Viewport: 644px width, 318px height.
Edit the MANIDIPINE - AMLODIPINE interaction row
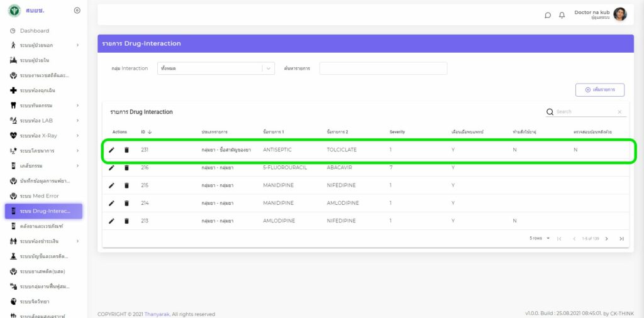[111, 203]
